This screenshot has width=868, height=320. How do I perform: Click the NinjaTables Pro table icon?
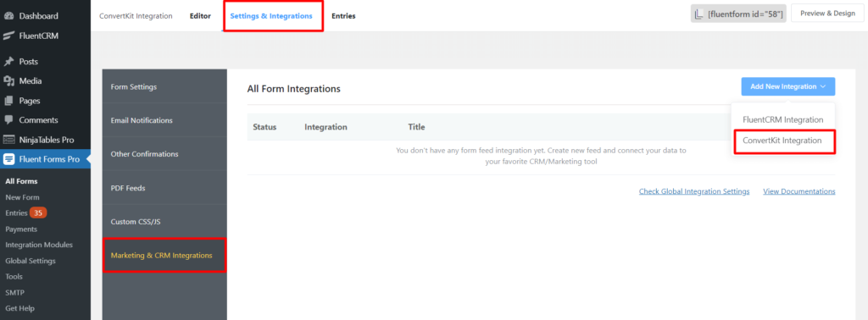click(x=8, y=140)
